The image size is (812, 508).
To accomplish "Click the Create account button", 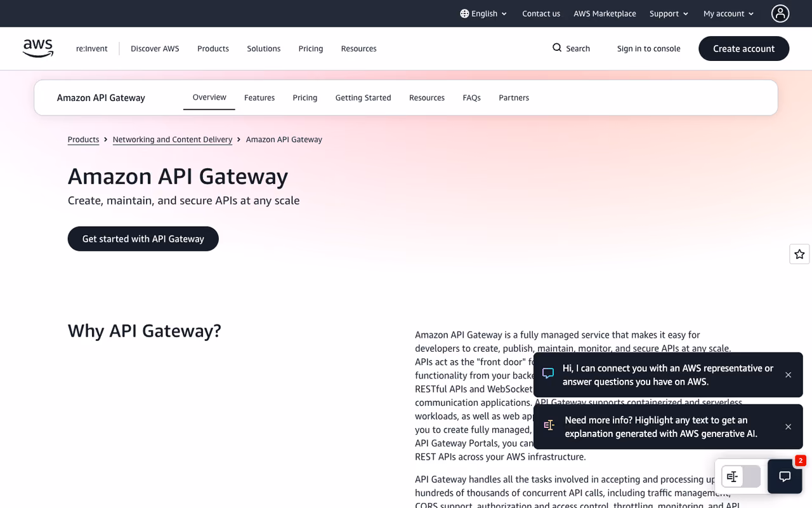I will coord(744,48).
